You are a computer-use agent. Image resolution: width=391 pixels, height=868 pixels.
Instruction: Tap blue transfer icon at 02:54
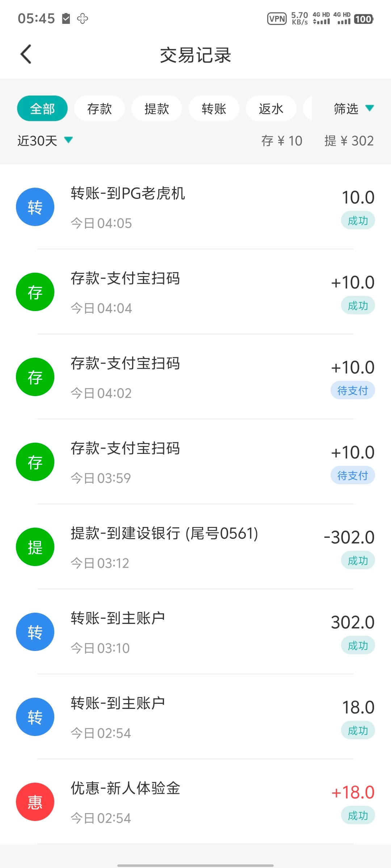pos(35,717)
